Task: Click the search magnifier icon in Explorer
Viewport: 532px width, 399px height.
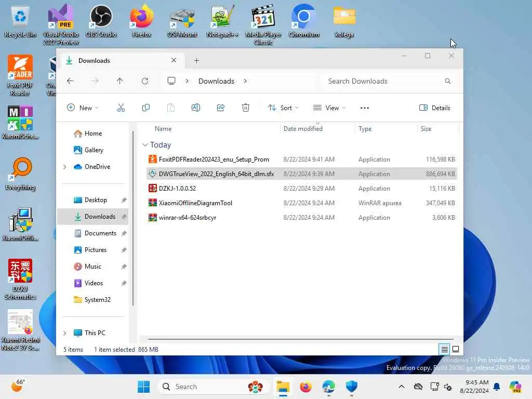Action: click(447, 81)
